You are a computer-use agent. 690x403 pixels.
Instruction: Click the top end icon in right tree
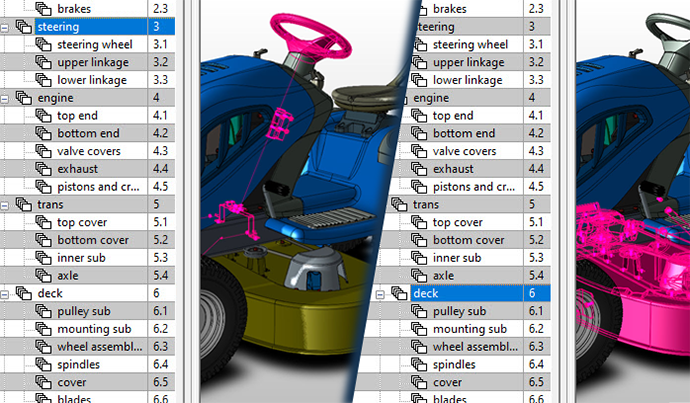click(419, 116)
